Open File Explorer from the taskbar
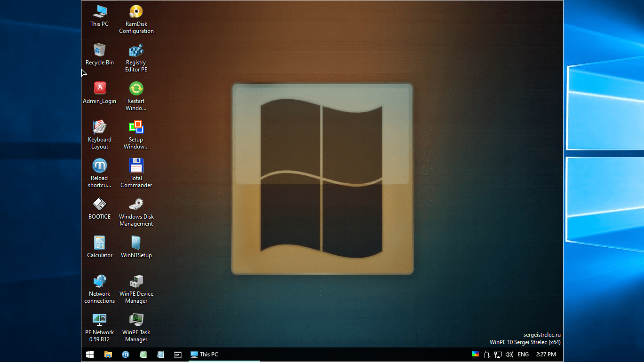 point(108,354)
